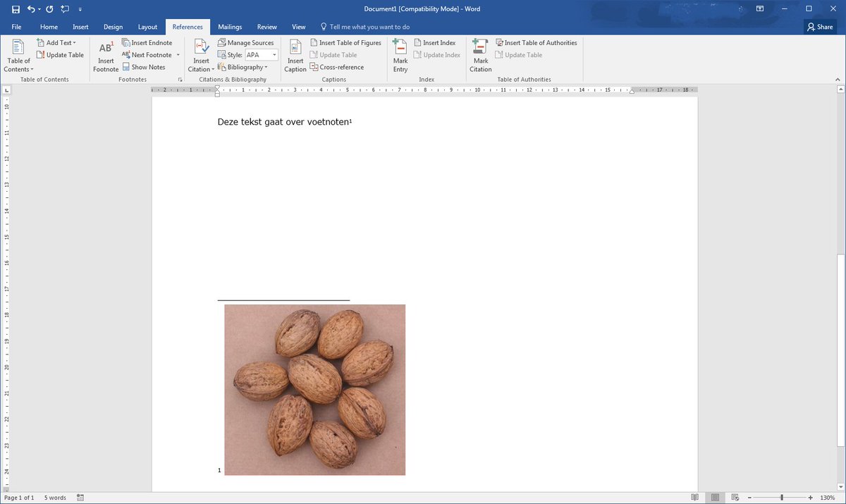The height and width of the screenshot is (504, 846).
Task: Click the Save icon in the title bar
Action: 16,8
